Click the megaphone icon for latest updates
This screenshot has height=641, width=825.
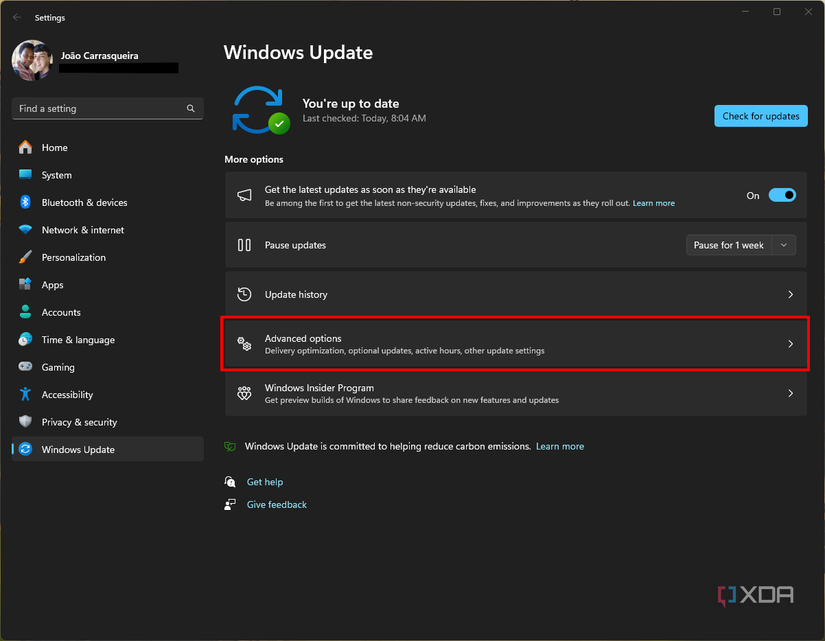point(244,195)
